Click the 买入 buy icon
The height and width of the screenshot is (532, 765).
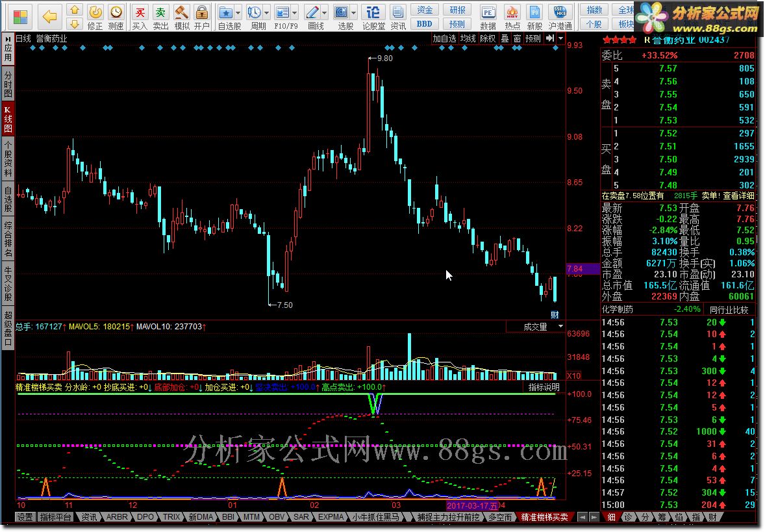pos(140,17)
